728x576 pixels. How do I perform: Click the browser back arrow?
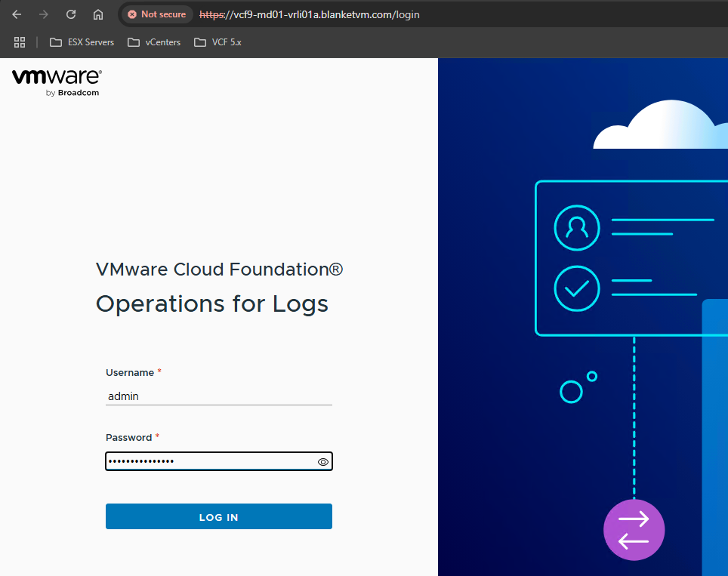(x=17, y=14)
